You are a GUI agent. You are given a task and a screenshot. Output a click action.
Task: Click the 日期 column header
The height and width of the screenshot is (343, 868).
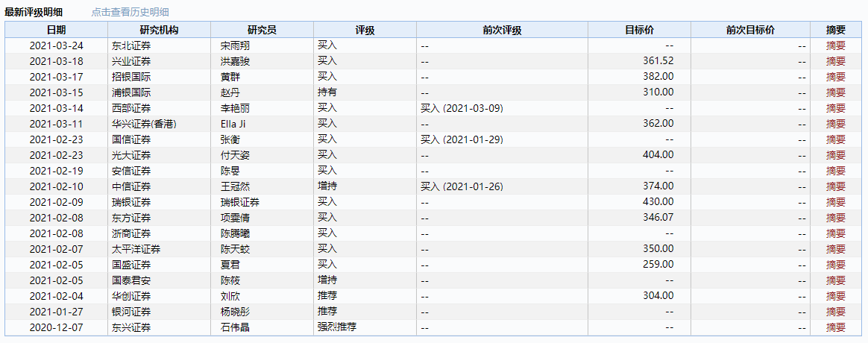pos(56,30)
